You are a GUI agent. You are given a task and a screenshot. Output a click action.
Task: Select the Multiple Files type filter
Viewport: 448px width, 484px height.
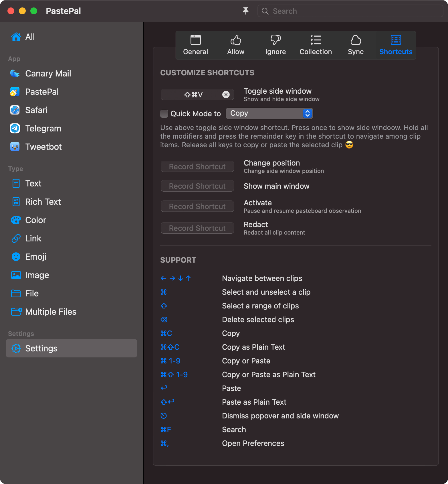point(72,312)
